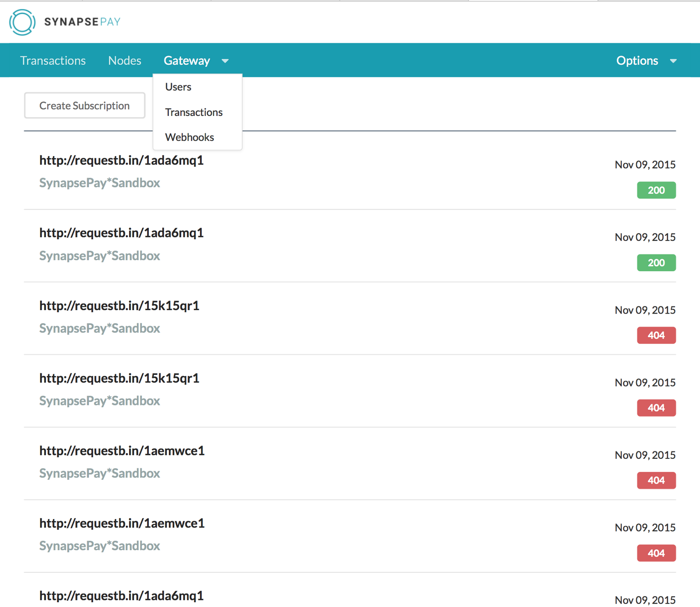The height and width of the screenshot is (607, 700).
Task: Open the first requestb.in/15k15qr1 webhook URL
Action: 119,306
